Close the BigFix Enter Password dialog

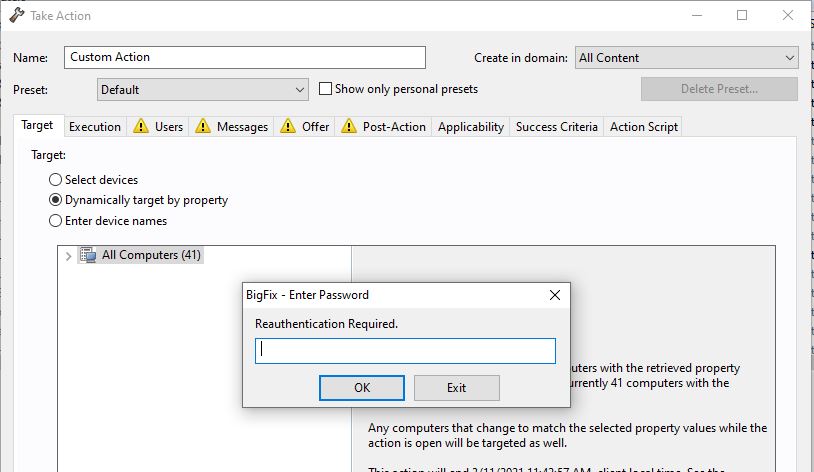[554, 295]
